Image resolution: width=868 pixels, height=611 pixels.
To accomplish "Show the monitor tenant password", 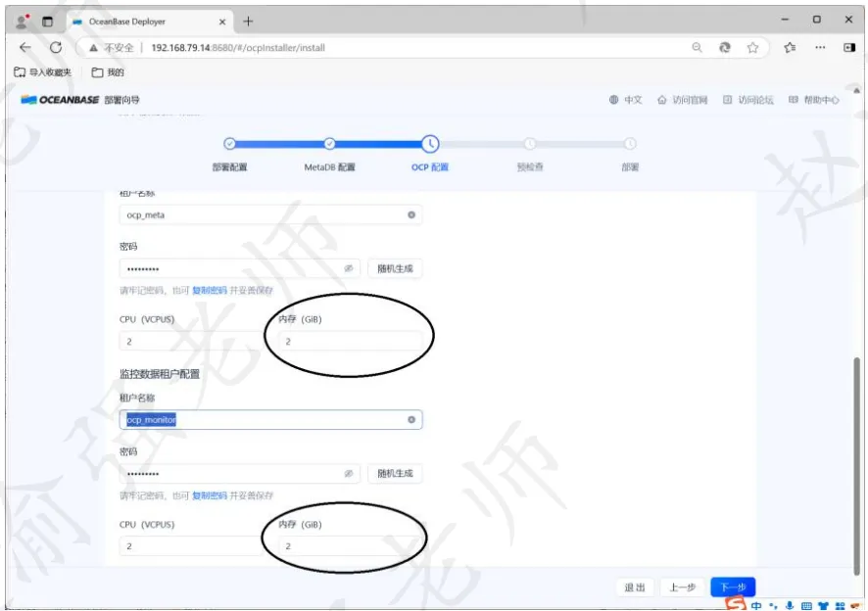I will (x=349, y=473).
